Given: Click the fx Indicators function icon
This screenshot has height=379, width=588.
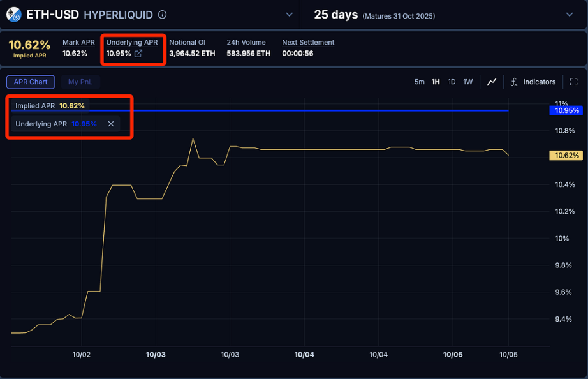Looking at the screenshot, I should pyautogui.click(x=513, y=82).
